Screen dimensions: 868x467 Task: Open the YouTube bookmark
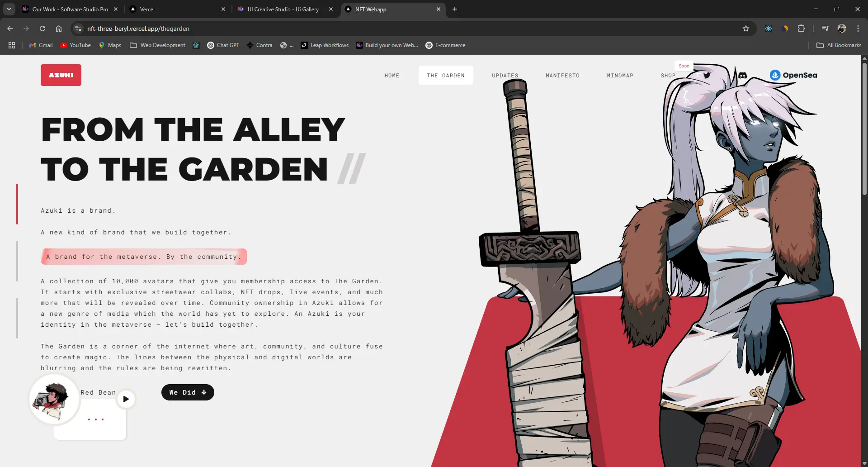75,45
